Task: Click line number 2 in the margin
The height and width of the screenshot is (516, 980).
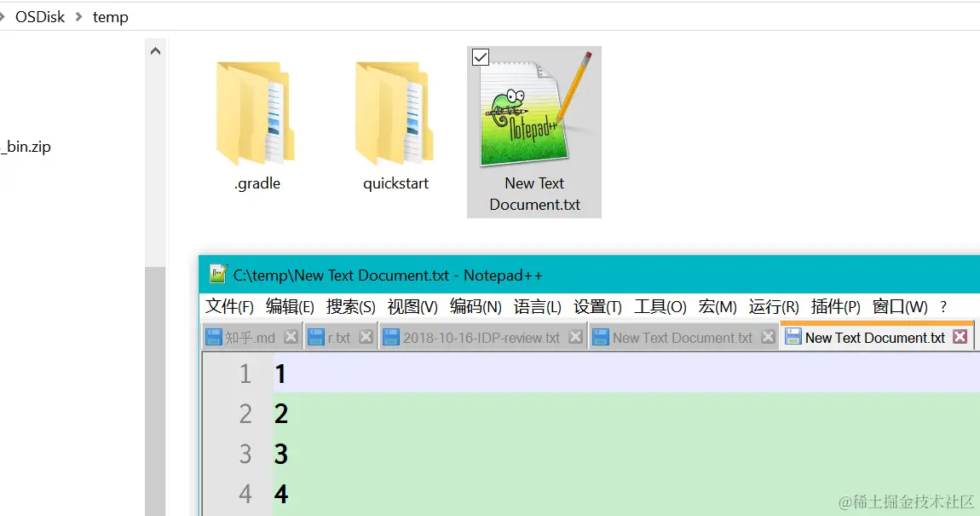Action: [245, 414]
